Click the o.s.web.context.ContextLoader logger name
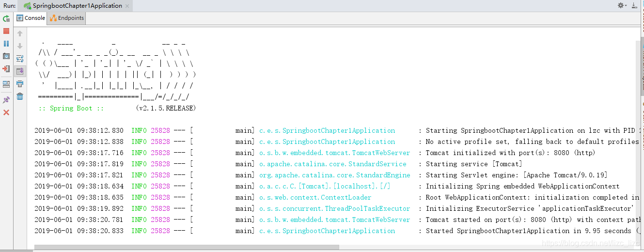Image resolution: width=644 pixels, height=252 pixels. (315, 197)
